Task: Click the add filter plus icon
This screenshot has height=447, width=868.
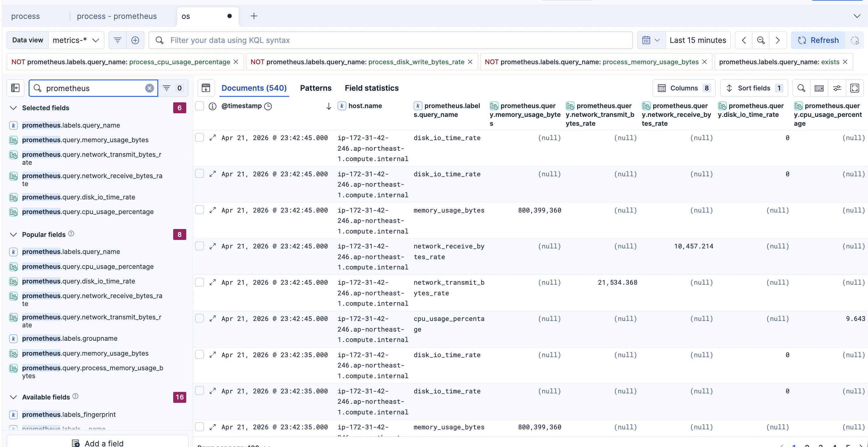Action: (135, 40)
